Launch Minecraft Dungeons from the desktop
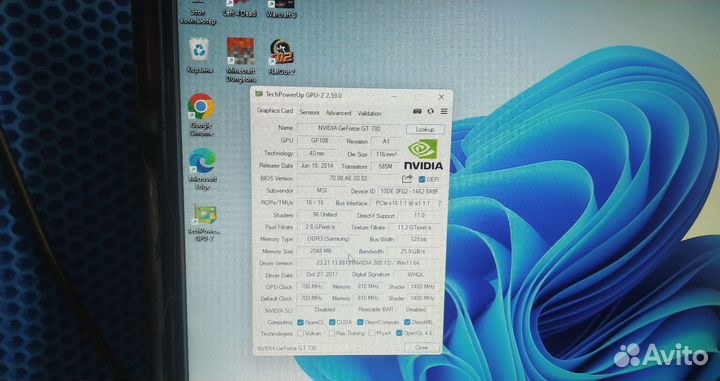 click(241, 60)
